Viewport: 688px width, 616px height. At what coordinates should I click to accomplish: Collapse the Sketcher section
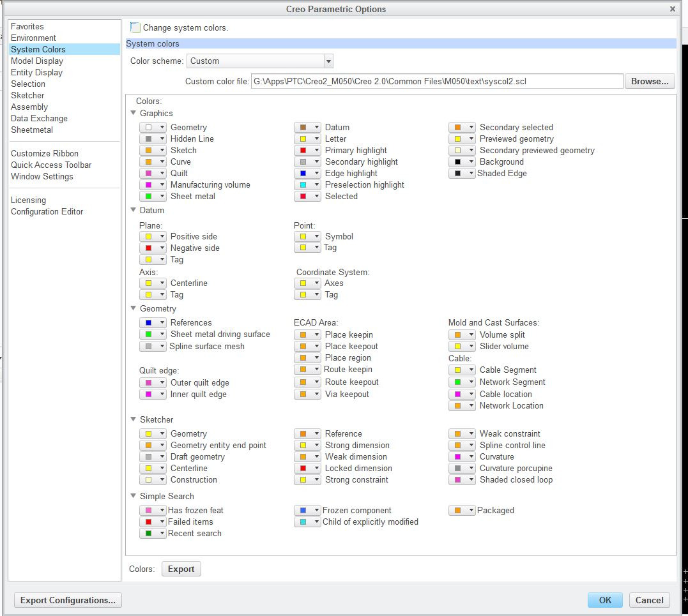[134, 419]
